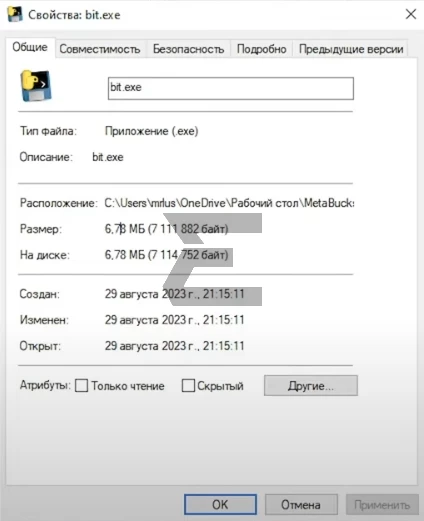424x521 pixels.
Task: Close the Свойства dialog window
Action: 411,14
